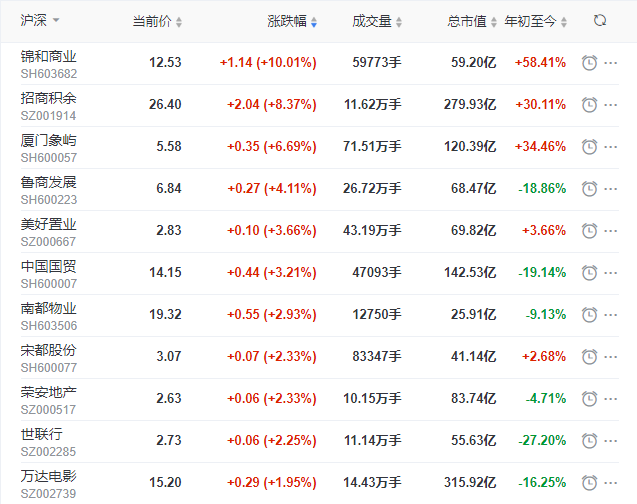Open more options for 美好置业
This screenshot has height=504, width=637.
coord(611,231)
